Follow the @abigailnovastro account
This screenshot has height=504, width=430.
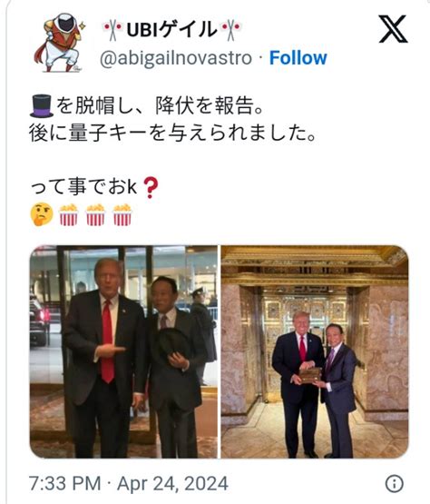(298, 58)
